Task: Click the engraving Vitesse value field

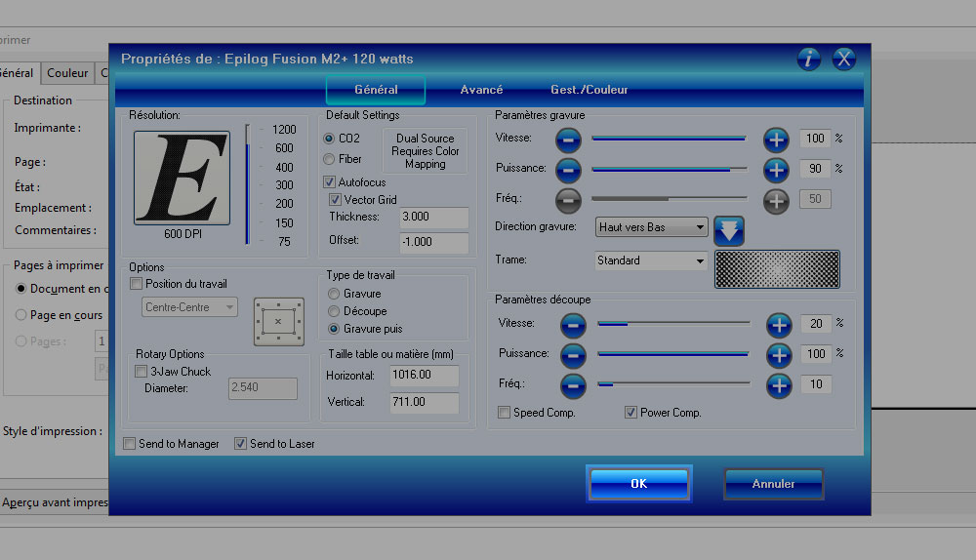Action: (x=815, y=139)
